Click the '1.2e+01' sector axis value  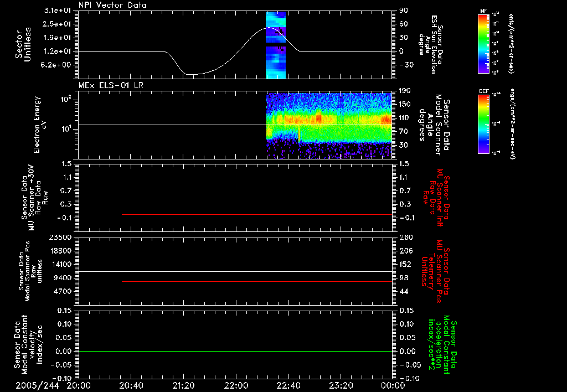coord(58,51)
